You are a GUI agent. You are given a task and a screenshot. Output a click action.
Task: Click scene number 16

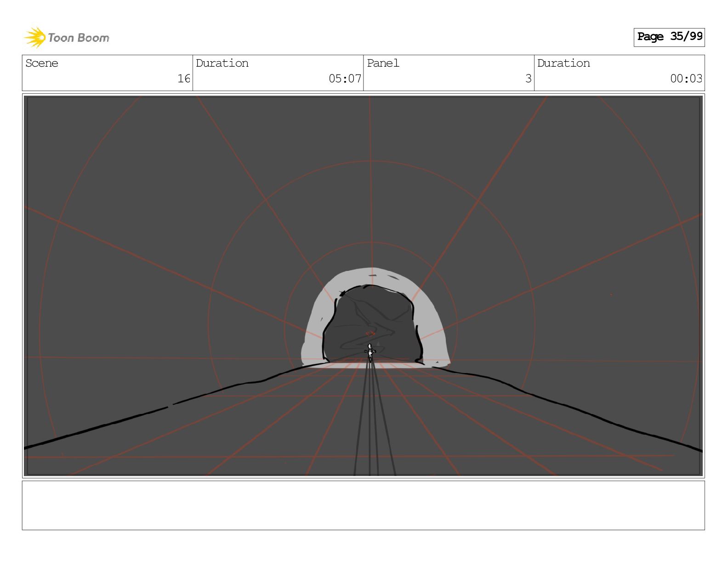tap(184, 79)
